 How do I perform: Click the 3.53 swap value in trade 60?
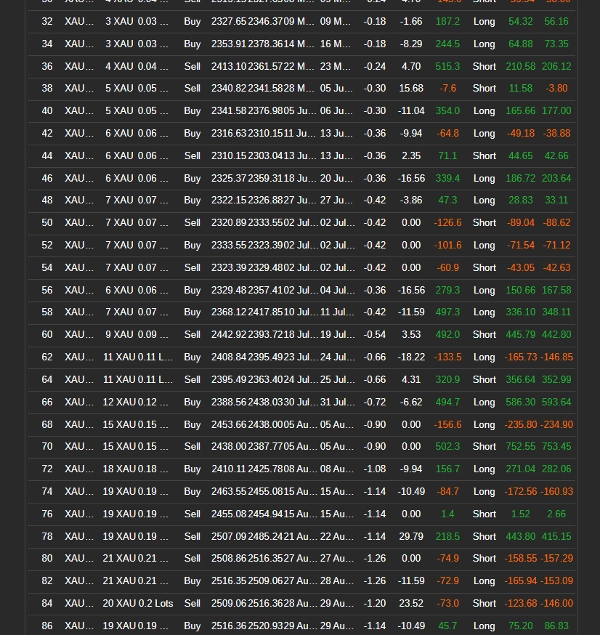[x=411, y=335]
